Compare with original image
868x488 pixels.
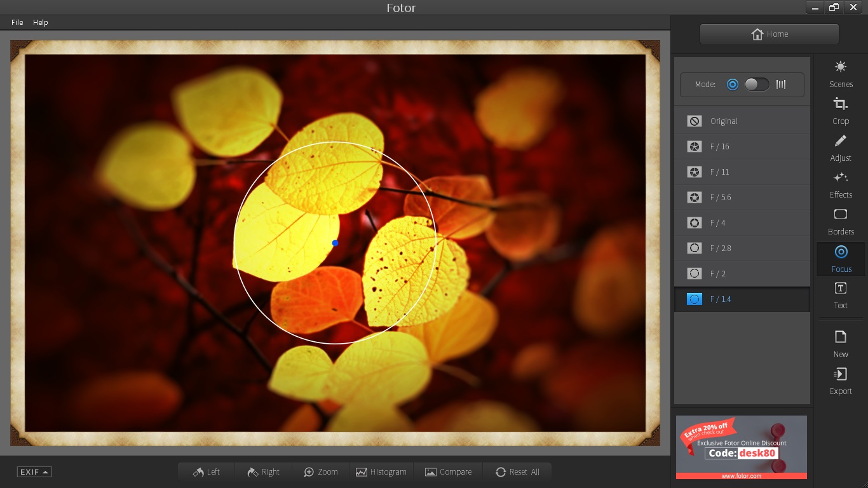[x=449, y=471]
